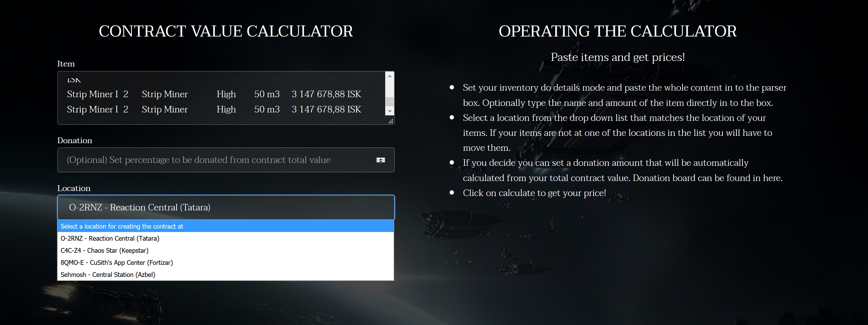The image size is (868, 325).
Task: Select O-2RNZ - Reaction Central (Tatara) option
Action: pos(225,239)
